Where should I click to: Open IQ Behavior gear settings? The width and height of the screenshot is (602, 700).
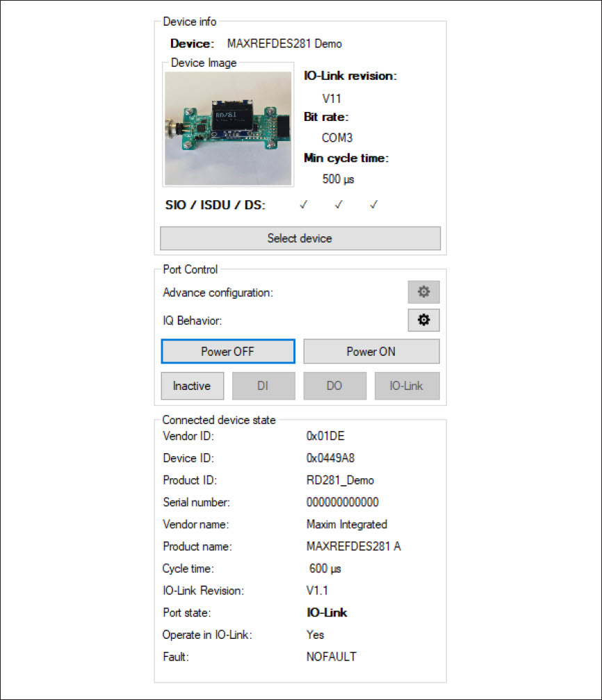[423, 320]
